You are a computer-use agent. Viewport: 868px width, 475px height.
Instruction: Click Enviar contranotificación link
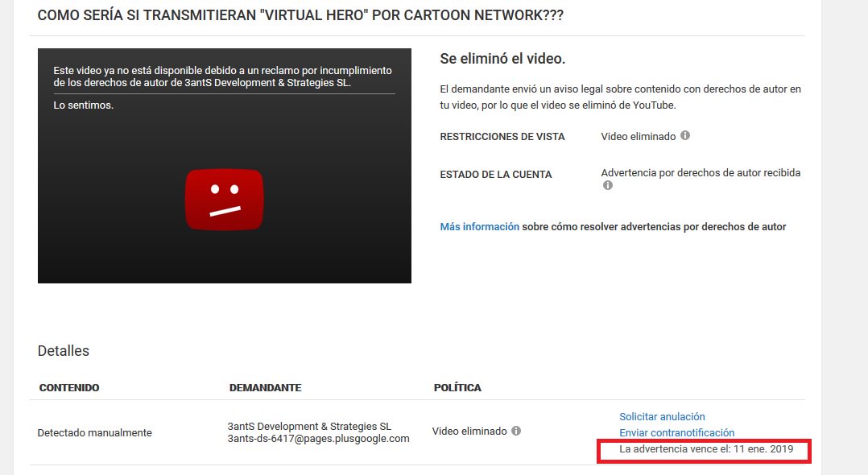(676, 432)
